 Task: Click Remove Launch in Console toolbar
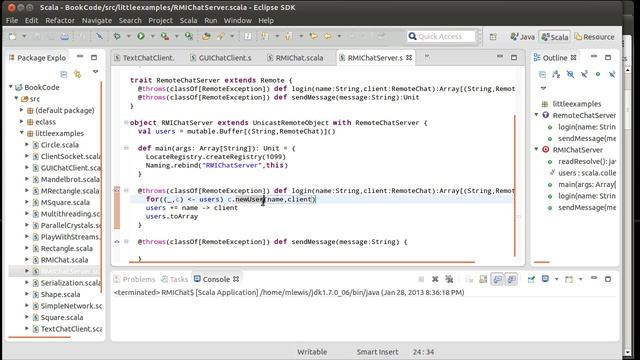435,279
